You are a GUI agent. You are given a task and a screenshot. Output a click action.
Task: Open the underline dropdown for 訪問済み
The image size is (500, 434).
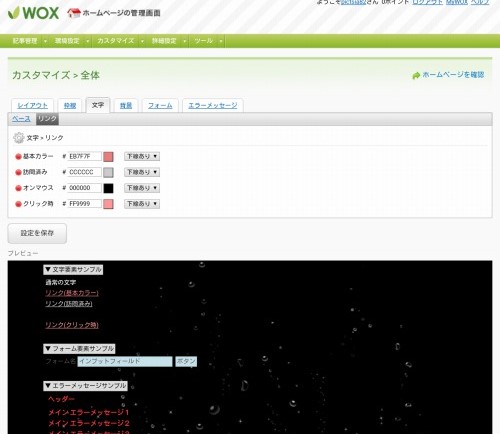(142, 172)
